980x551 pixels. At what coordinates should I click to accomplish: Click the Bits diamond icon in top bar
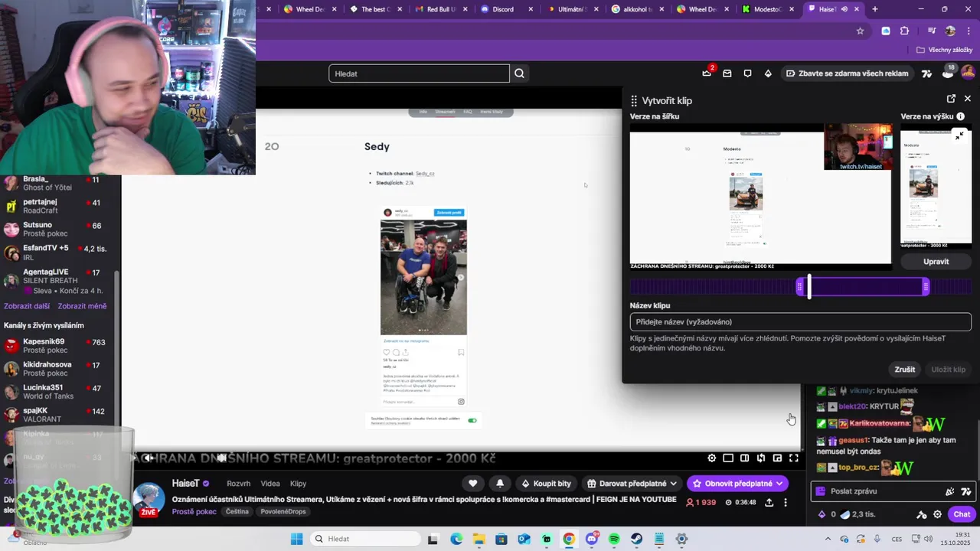pos(768,73)
